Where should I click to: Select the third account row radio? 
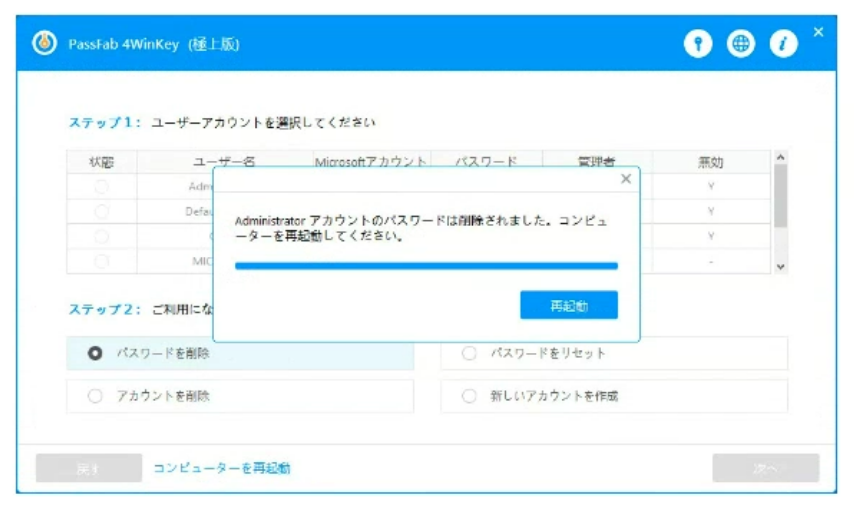pos(101,236)
